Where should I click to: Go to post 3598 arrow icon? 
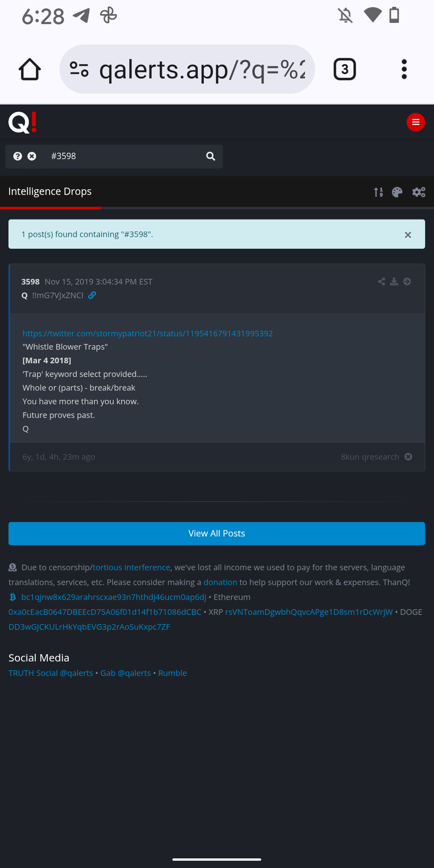407,282
